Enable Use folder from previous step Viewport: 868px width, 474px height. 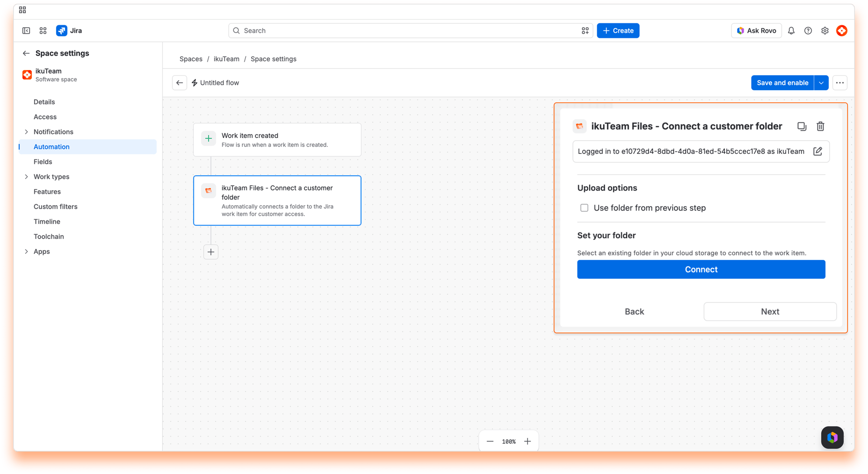click(584, 208)
